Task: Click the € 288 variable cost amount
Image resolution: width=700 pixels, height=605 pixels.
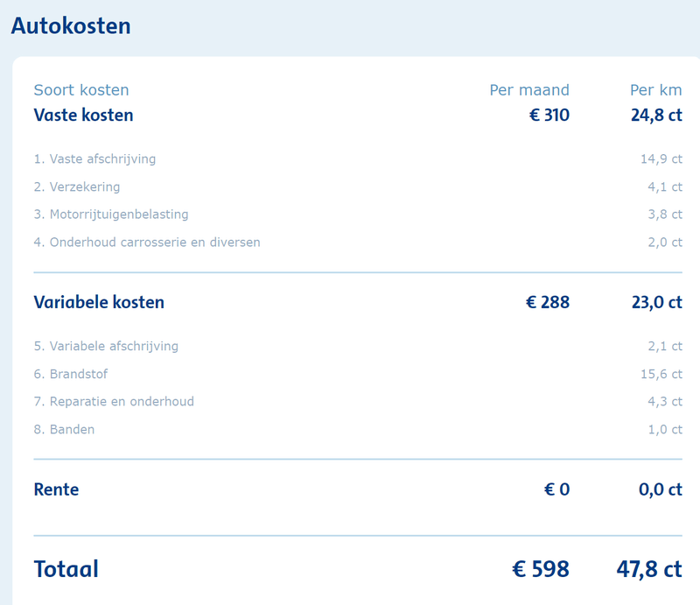Action: click(x=548, y=303)
